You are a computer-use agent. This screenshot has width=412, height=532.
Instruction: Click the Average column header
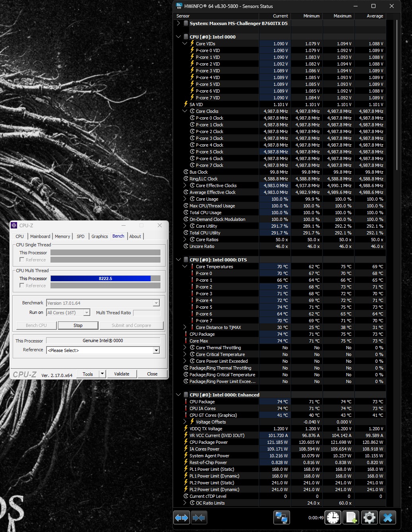370,16
